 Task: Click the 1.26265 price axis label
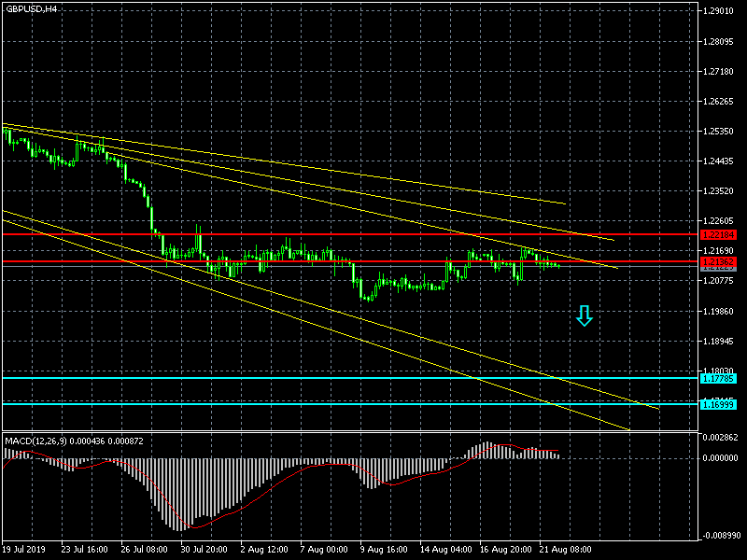click(718, 102)
